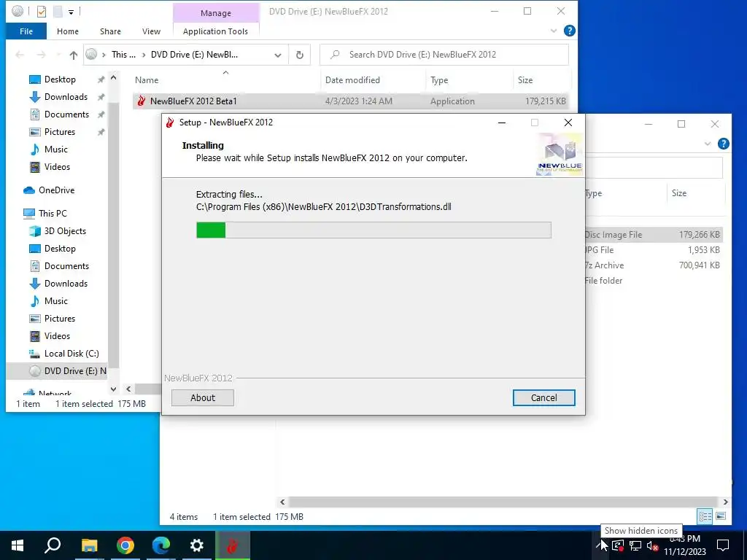Select This PC in navigation pane
747x560 pixels.
click(x=53, y=214)
